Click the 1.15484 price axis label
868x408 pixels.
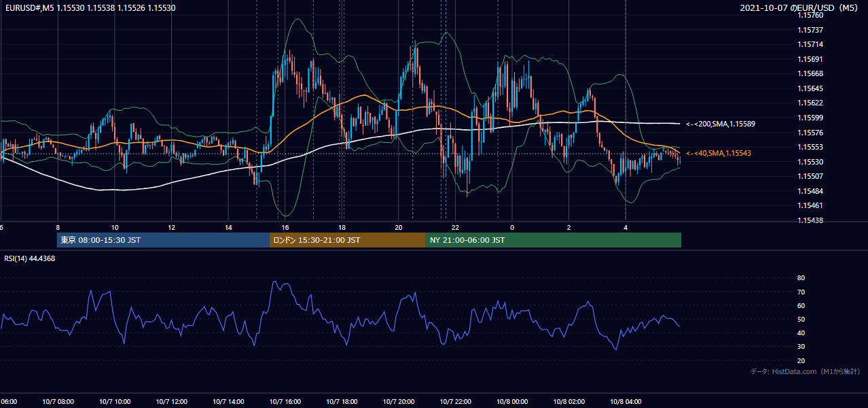pos(810,191)
